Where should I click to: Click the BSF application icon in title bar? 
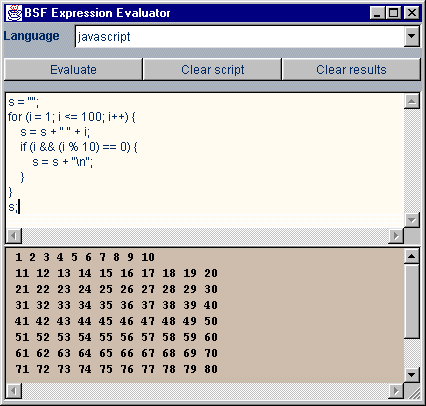pyautogui.click(x=14, y=13)
